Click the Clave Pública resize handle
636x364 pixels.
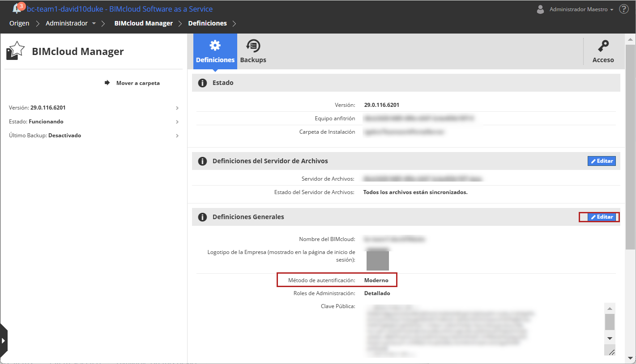(611, 352)
